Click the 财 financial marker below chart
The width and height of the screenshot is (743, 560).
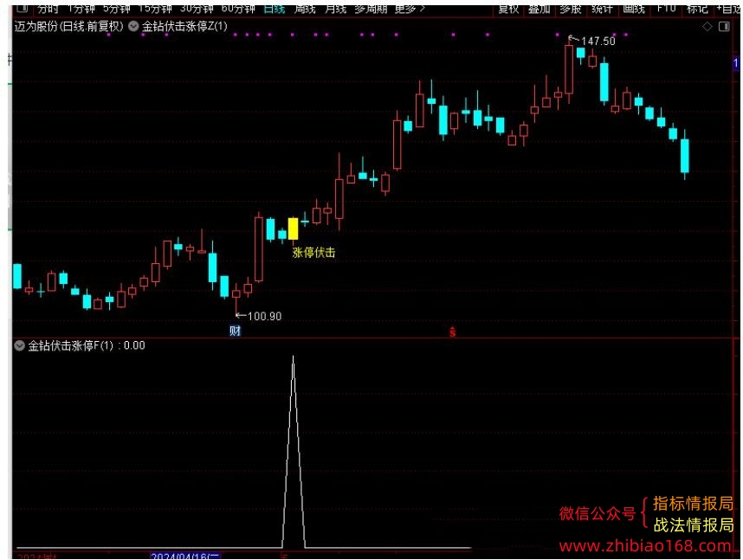click(235, 331)
